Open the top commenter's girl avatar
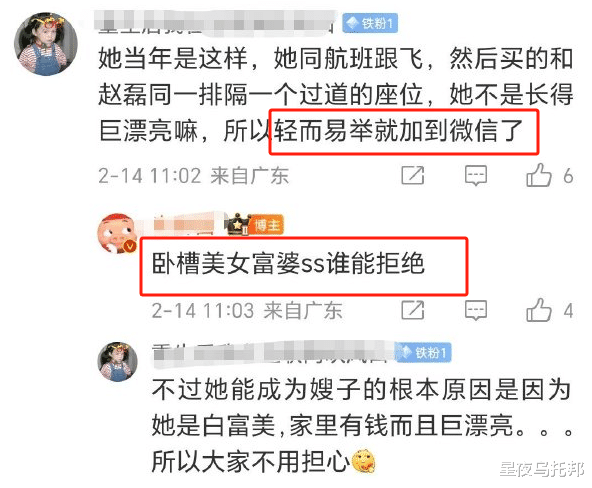592x488 pixels. (46, 44)
